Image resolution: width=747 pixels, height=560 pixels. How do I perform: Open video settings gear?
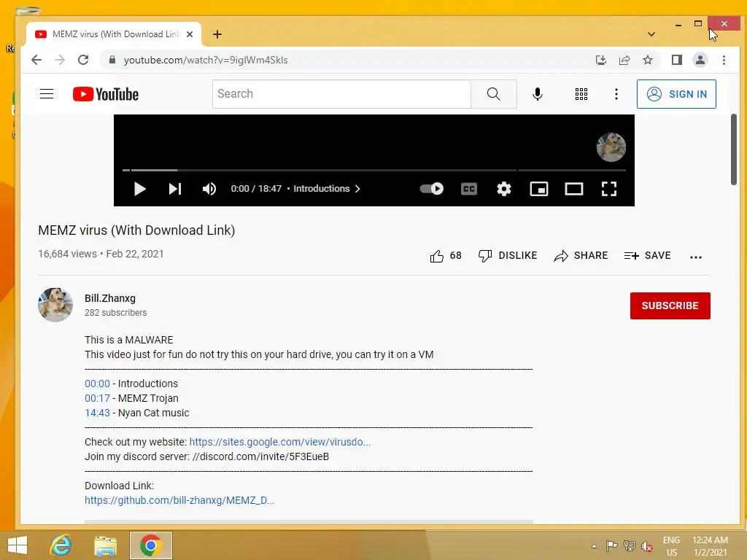pyautogui.click(x=504, y=189)
